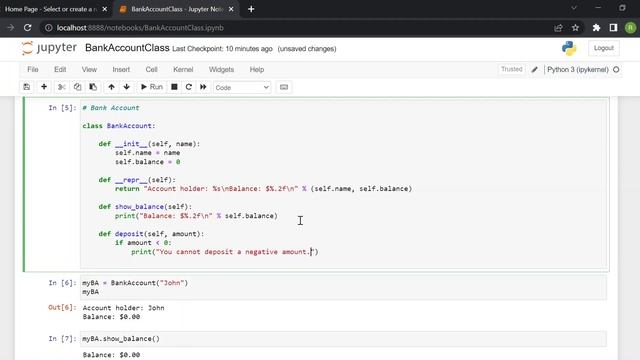Click the '# Bank Account' comment line
The image size is (640, 360).
(111, 108)
